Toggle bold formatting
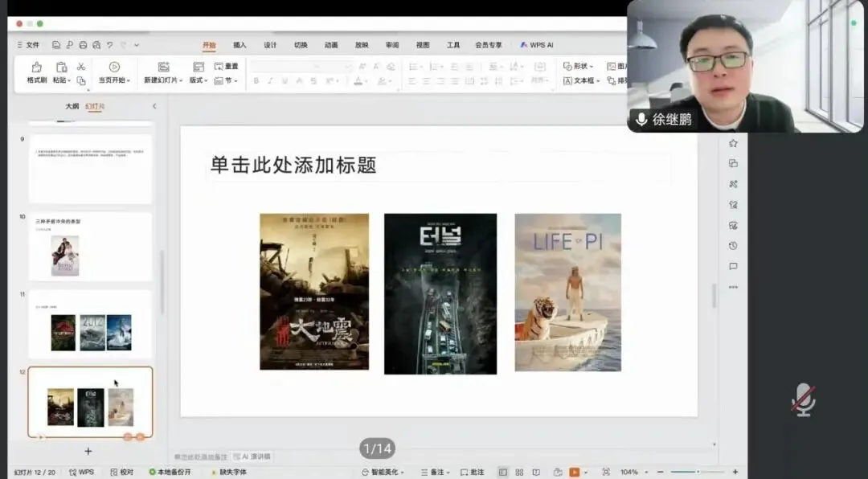Viewport: 868px width, 479px height. pos(256,81)
